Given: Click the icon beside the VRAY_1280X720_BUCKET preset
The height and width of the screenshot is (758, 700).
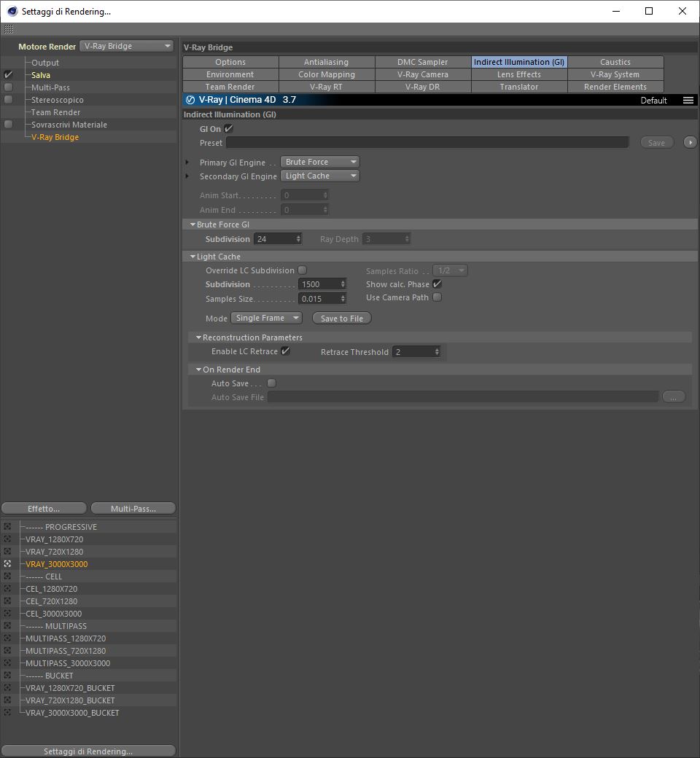Looking at the screenshot, I should [x=7, y=688].
